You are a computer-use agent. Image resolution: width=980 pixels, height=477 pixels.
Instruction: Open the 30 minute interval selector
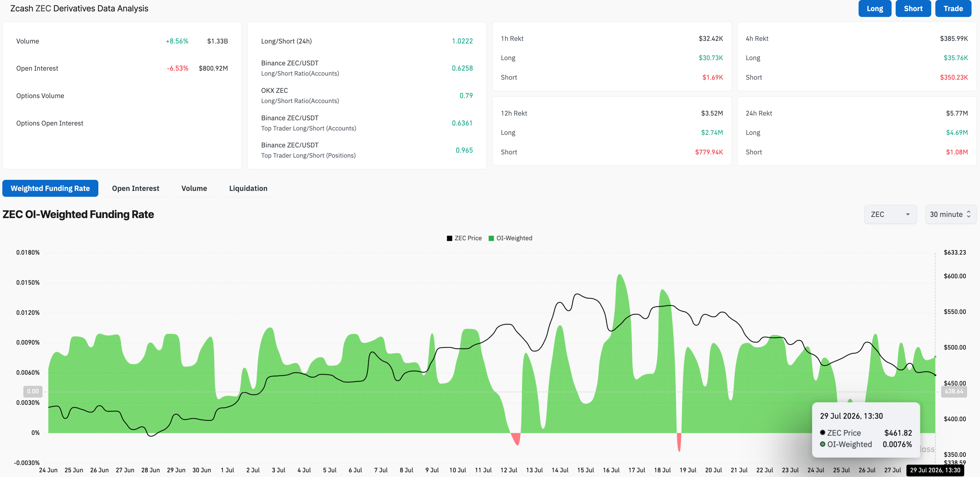point(950,214)
